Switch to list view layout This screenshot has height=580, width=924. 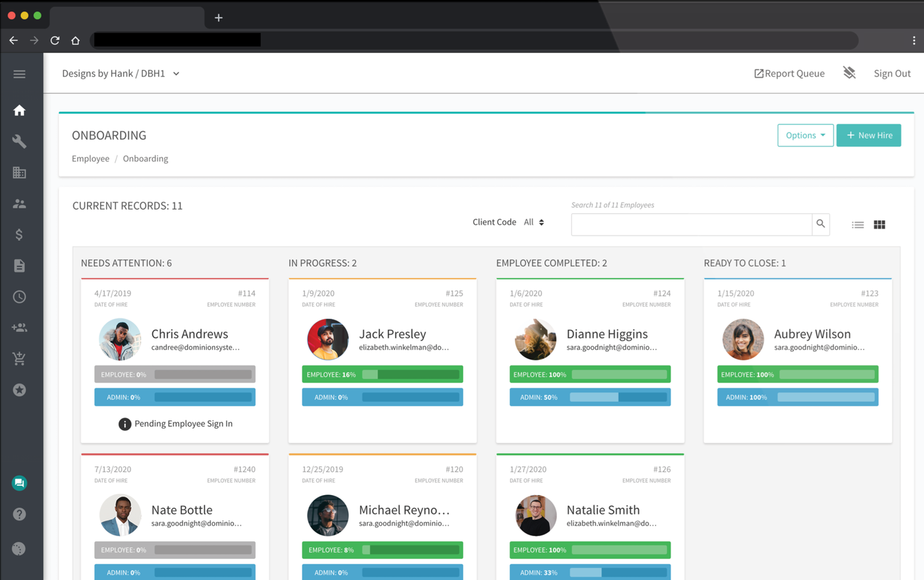click(857, 225)
